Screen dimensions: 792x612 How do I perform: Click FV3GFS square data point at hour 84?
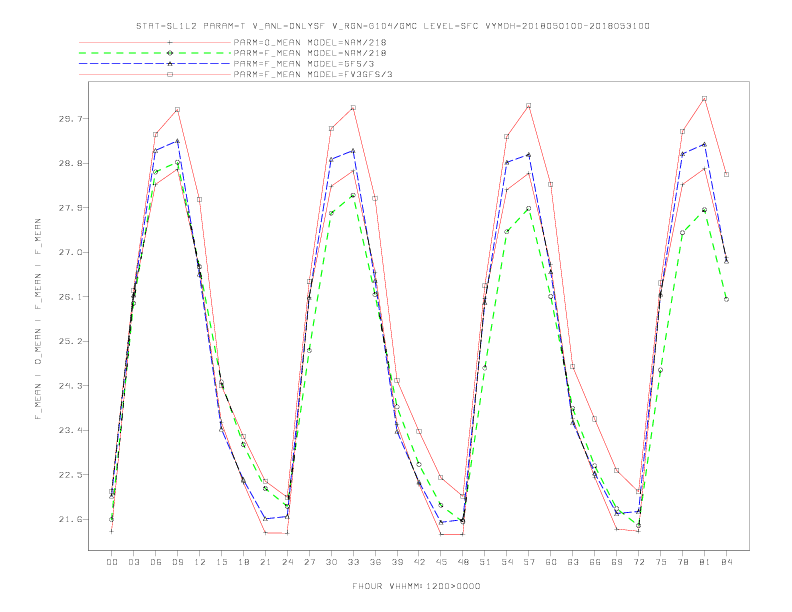click(726, 175)
